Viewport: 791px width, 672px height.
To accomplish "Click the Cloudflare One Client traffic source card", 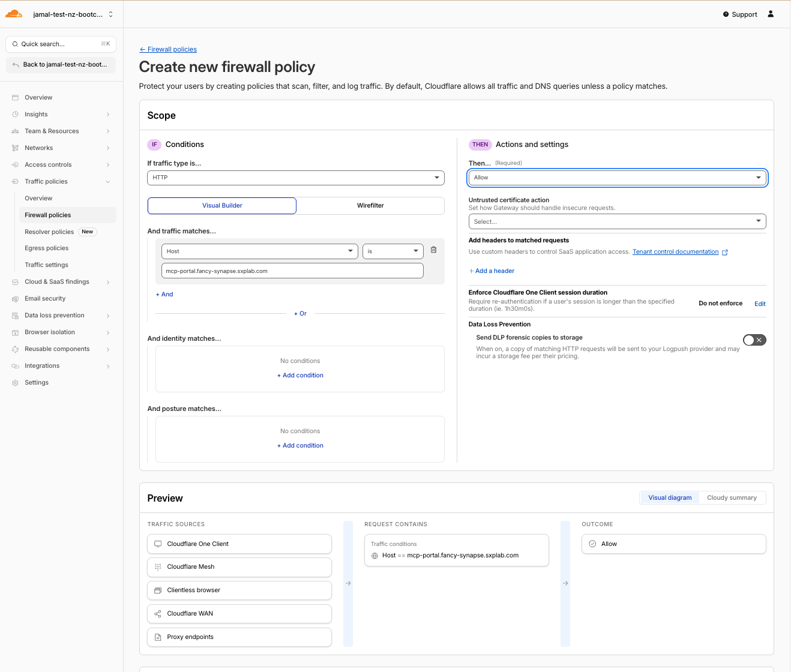I will [239, 544].
